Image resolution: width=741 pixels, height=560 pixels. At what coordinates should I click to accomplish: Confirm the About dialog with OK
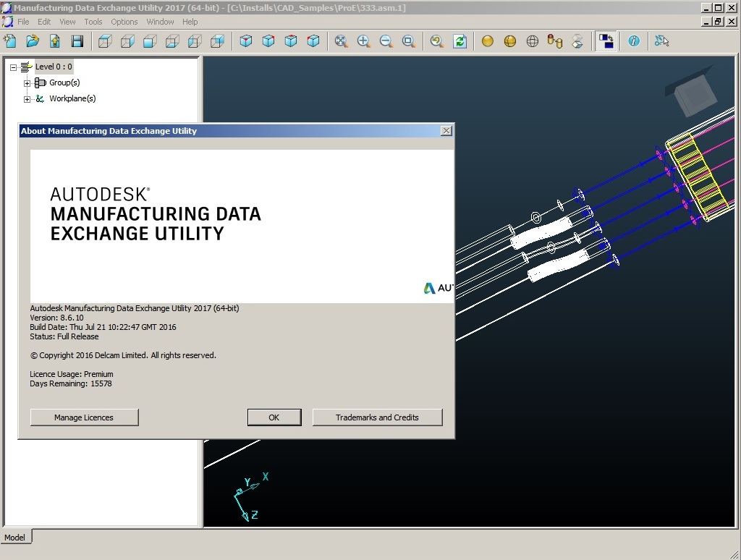tap(274, 417)
